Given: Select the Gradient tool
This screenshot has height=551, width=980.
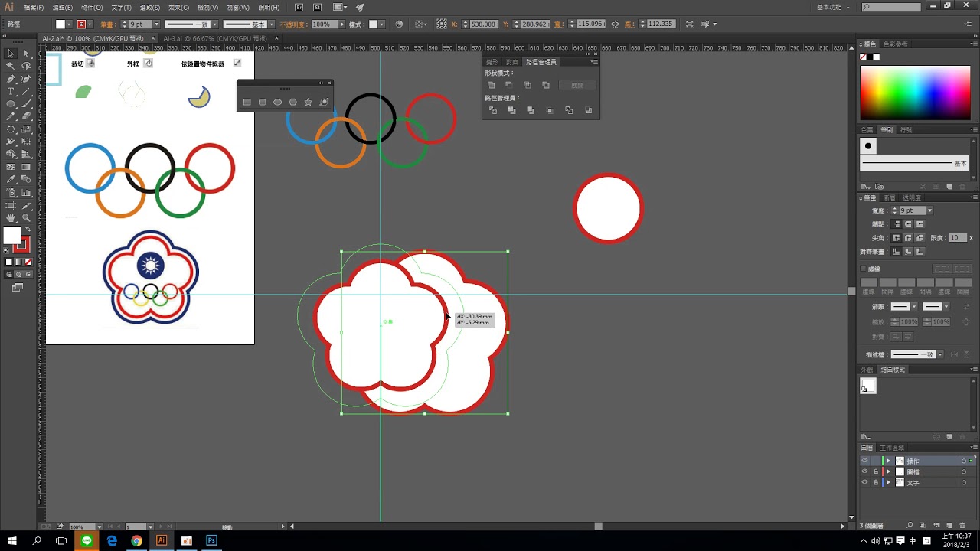Looking at the screenshot, I should pos(26,167).
